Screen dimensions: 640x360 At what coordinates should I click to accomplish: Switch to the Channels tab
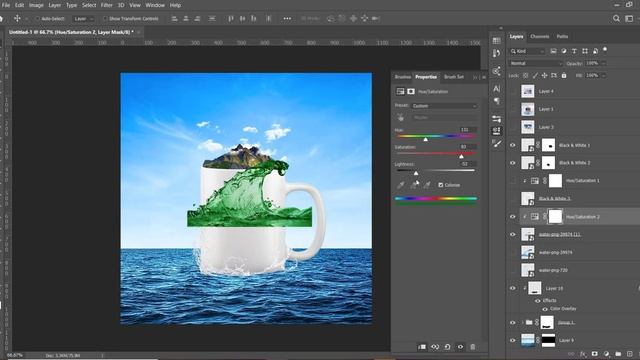540,36
